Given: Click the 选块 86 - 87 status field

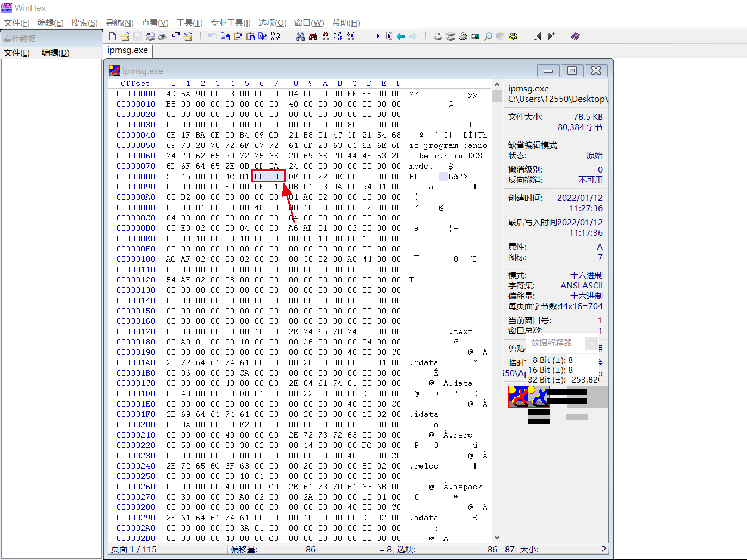Looking at the screenshot, I should click(456, 550).
